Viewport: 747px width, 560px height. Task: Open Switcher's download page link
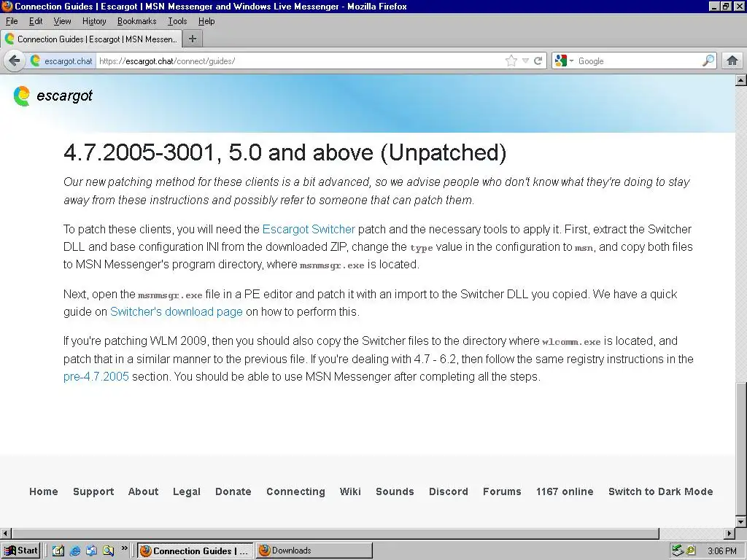point(177,311)
